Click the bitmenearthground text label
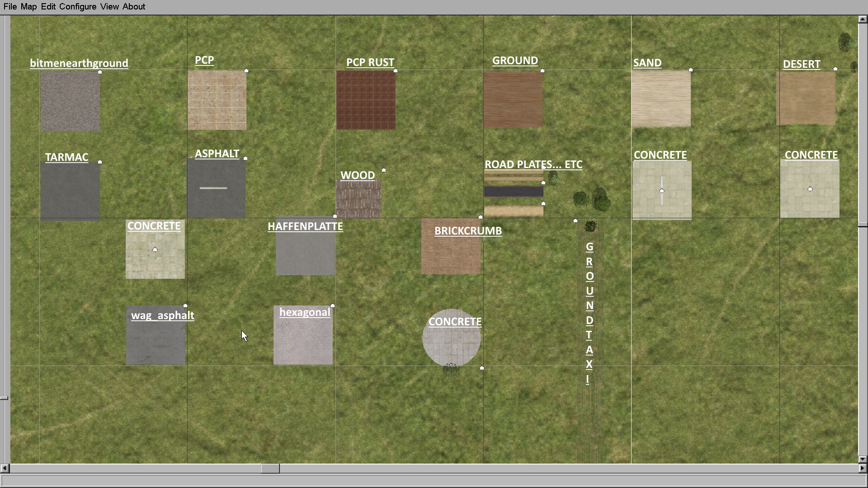Screen dimensions: 868x488 (x=79, y=63)
